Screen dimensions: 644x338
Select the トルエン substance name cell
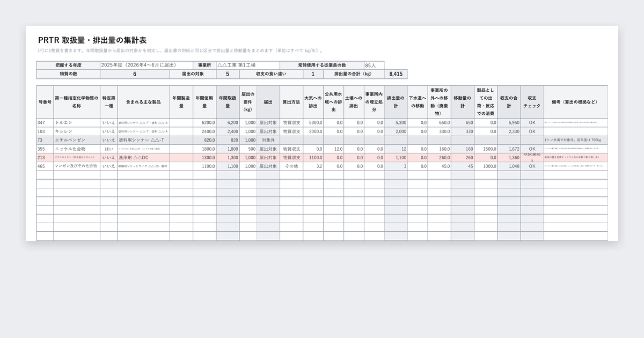click(77, 123)
